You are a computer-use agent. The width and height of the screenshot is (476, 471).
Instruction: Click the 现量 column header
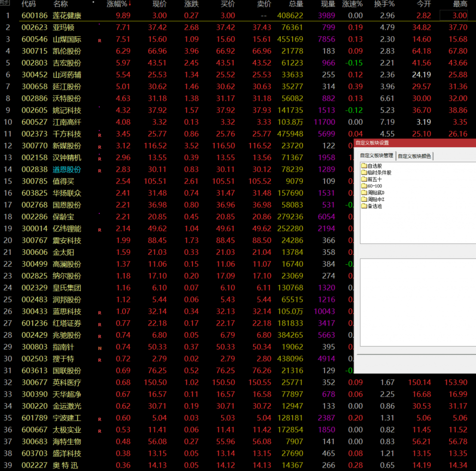click(x=328, y=4)
